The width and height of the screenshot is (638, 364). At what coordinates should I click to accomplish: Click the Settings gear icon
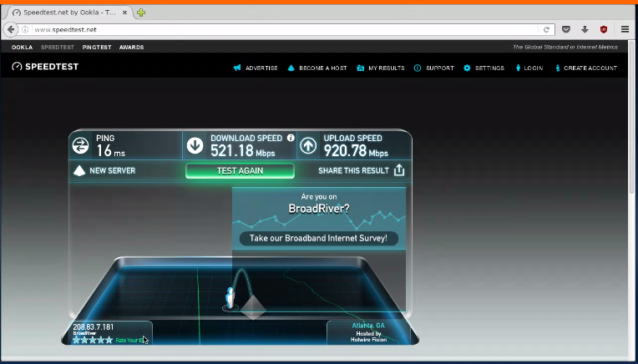coord(467,68)
